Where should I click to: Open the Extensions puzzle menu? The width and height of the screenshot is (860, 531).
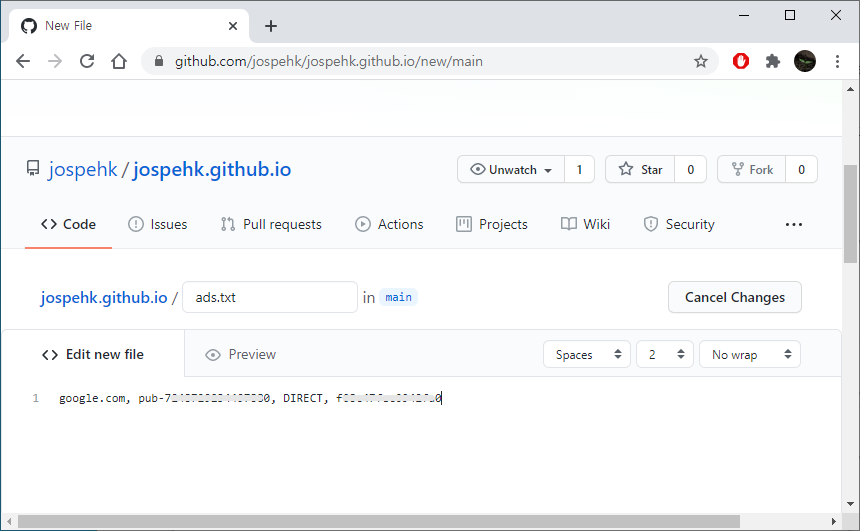(x=772, y=61)
